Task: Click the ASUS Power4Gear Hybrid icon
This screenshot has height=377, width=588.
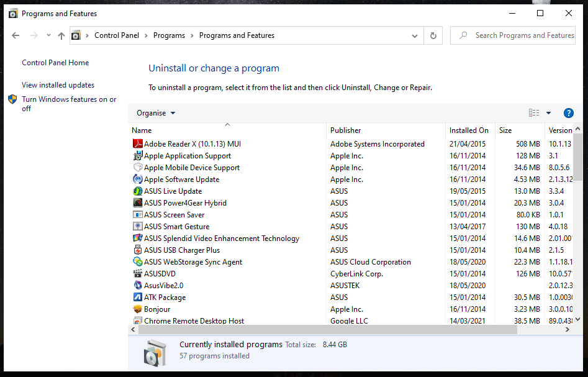Action: click(138, 202)
